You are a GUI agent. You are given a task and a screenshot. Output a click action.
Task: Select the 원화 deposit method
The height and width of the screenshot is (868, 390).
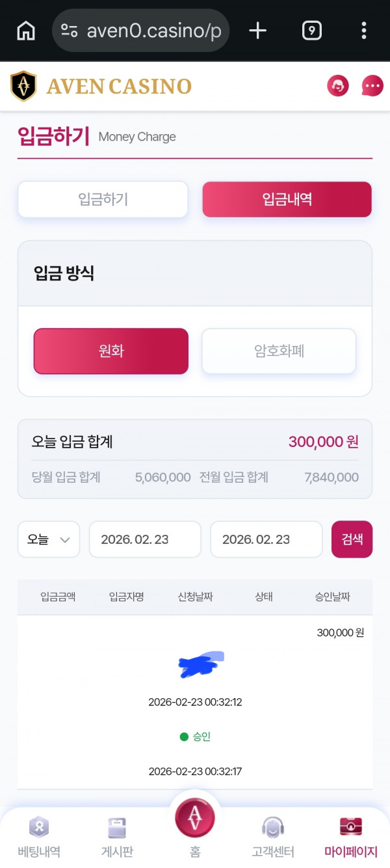pos(110,351)
